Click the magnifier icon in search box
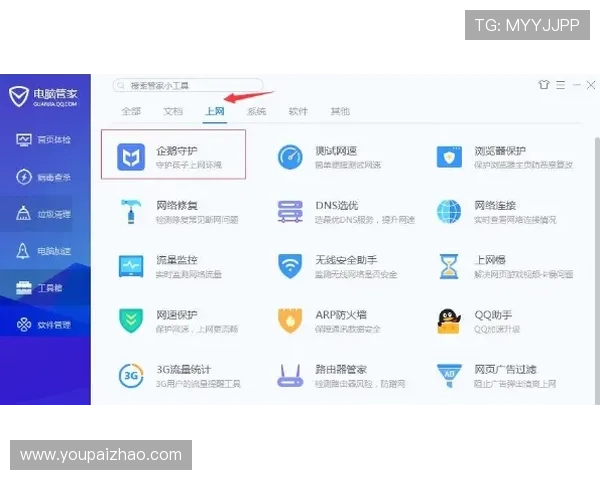Image resolution: width=600 pixels, height=480 pixels. coord(121,85)
